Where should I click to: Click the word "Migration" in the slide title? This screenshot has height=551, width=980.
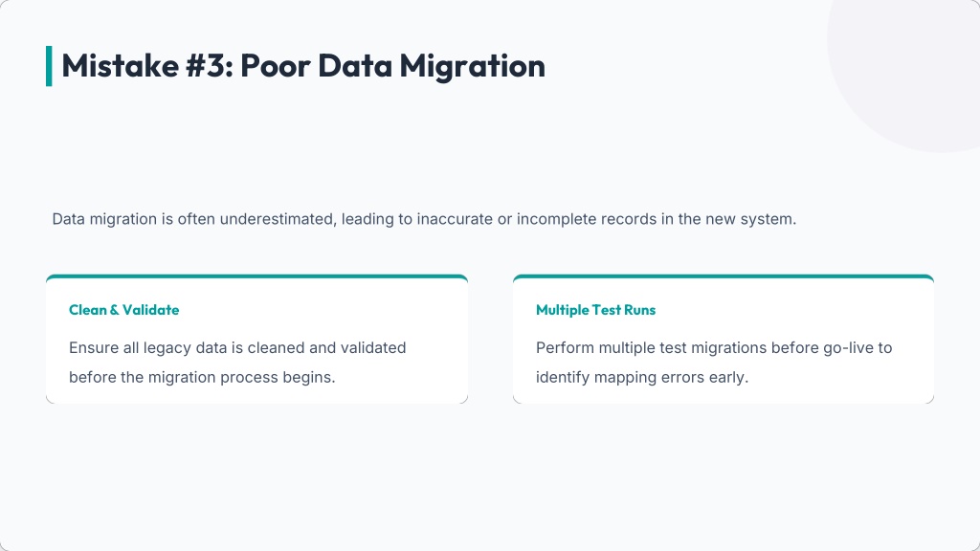(473, 67)
